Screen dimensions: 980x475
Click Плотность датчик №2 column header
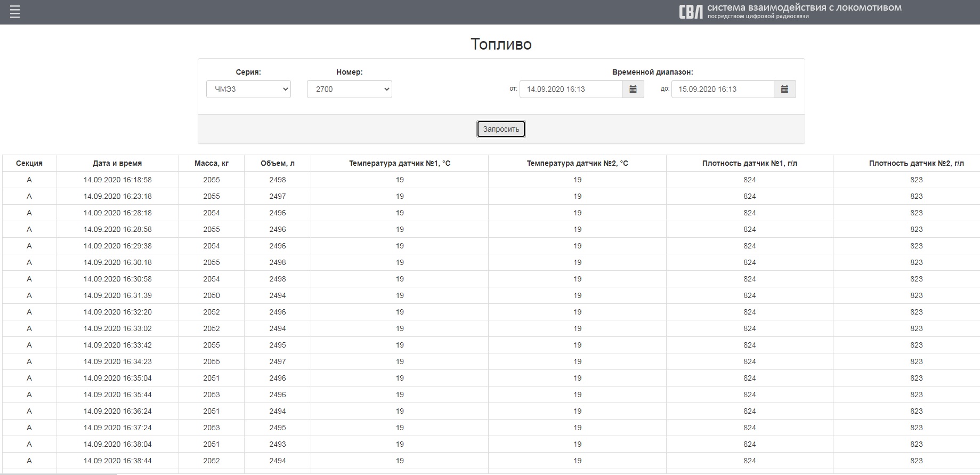916,163
